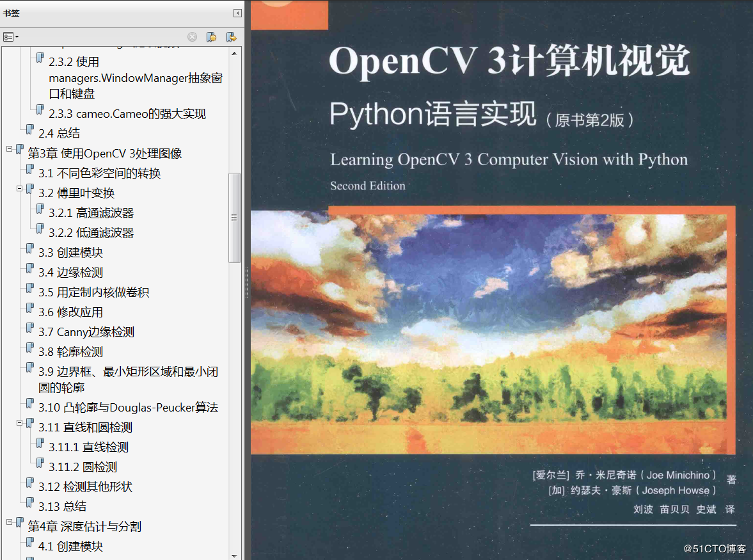Image resolution: width=753 pixels, height=560 pixels.
Task: Click the bookmark icon beside 3.5 用定制内核做卷积
Action: pos(30,288)
